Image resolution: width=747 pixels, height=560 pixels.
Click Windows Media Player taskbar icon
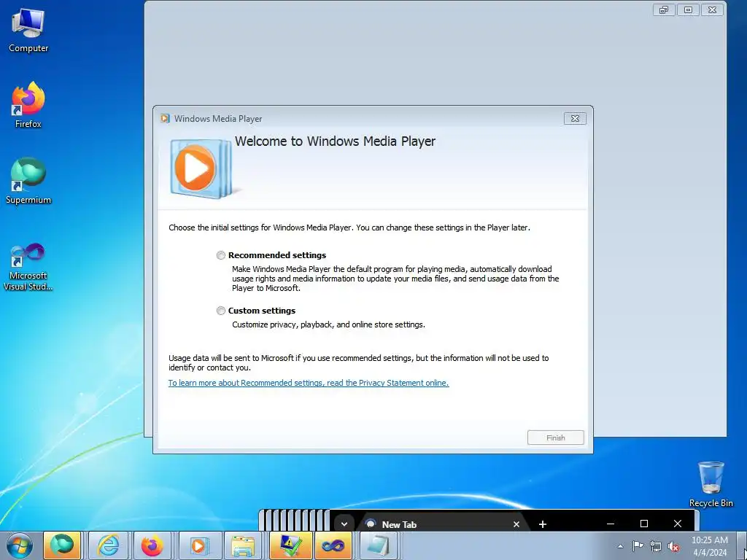click(198, 545)
